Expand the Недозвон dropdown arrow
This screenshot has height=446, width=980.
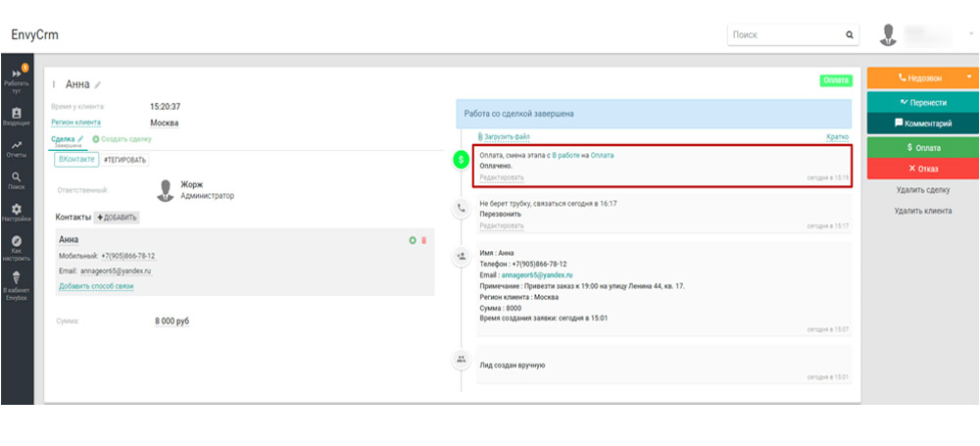click(x=968, y=76)
